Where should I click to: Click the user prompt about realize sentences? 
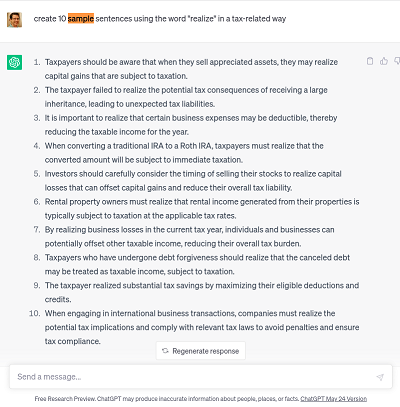click(x=160, y=19)
